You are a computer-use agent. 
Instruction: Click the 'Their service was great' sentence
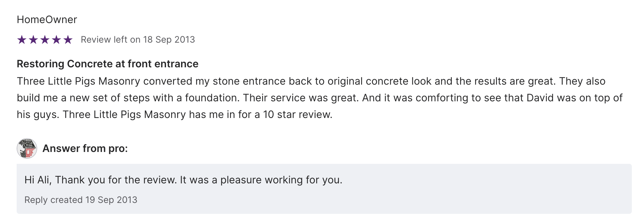(301, 98)
